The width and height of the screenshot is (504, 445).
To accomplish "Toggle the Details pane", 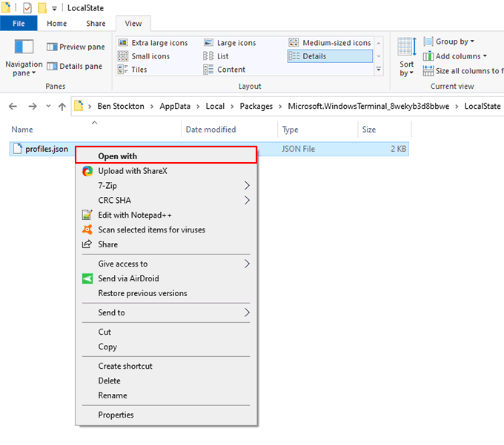I will coord(76,66).
